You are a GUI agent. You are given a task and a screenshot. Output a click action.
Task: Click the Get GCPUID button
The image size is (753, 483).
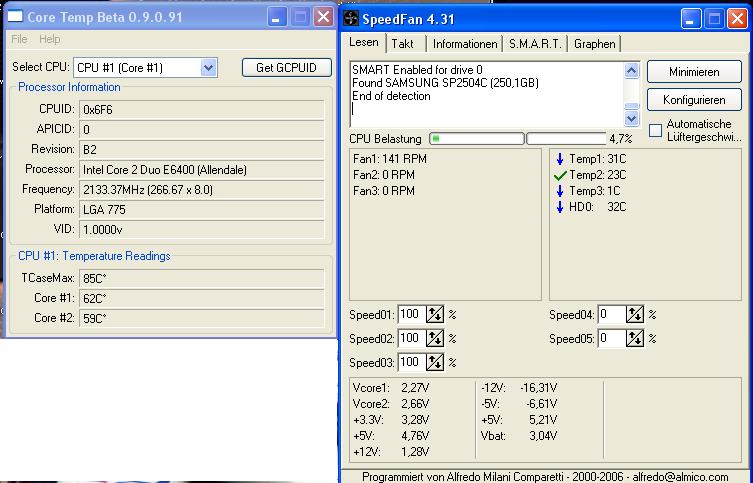287,68
